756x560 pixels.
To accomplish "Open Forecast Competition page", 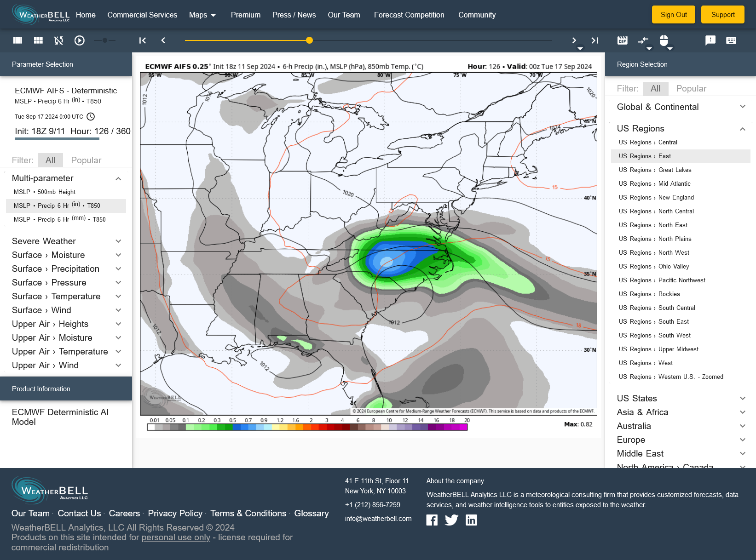I will pyautogui.click(x=409, y=15).
